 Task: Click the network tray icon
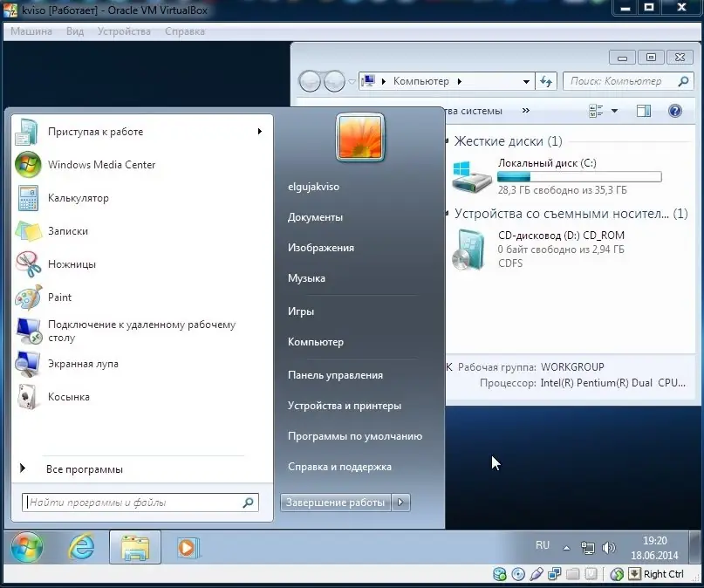[x=587, y=548]
